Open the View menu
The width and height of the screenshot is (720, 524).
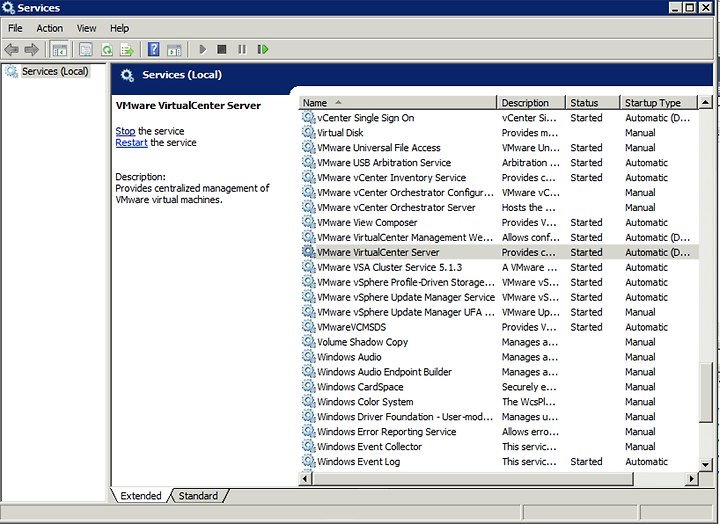(86, 28)
